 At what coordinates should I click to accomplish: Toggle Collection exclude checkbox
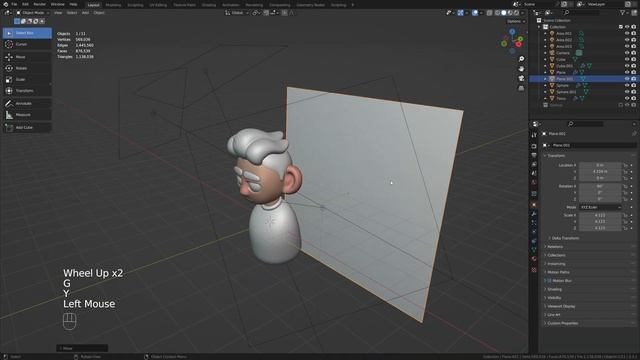click(x=621, y=27)
